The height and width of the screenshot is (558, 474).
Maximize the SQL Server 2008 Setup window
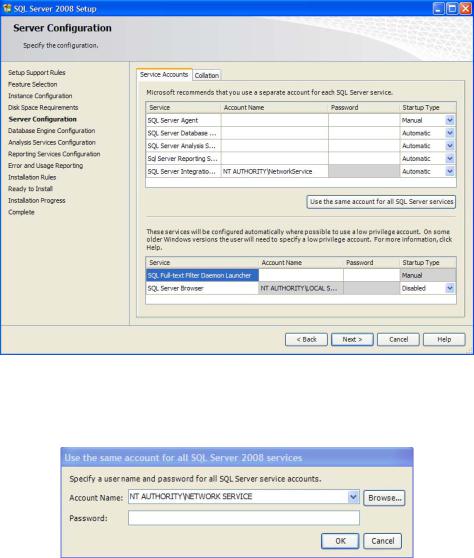[x=452, y=9]
